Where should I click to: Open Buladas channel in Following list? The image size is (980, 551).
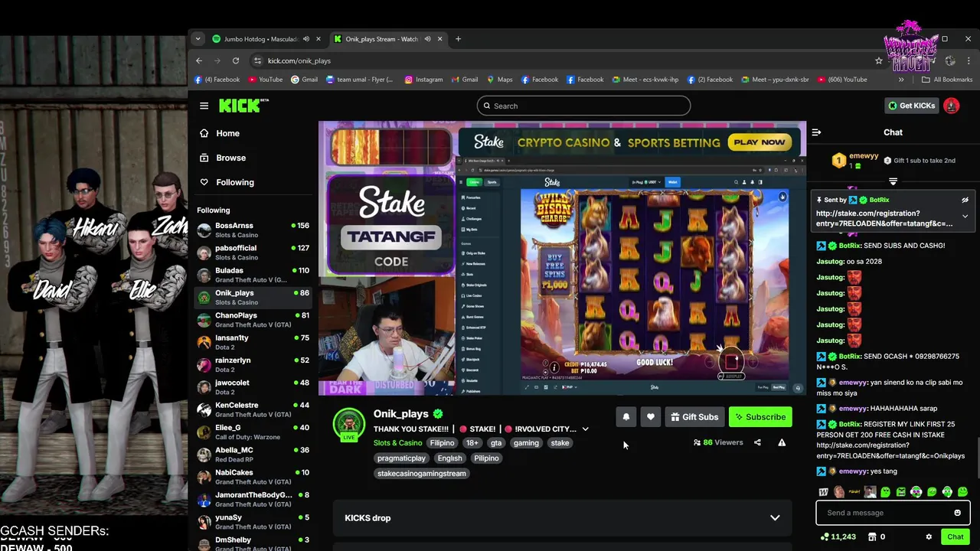[253, 275]
